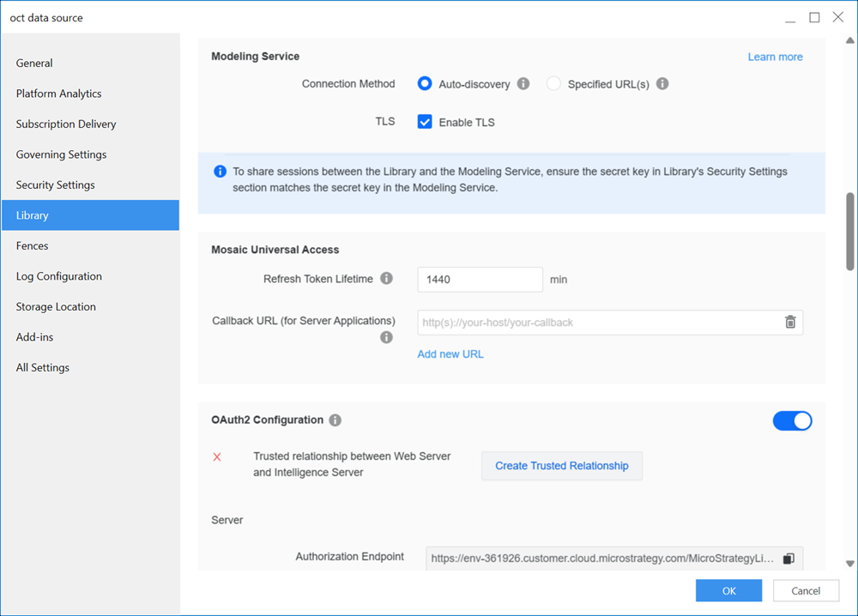Click info icon next to Auto-discovery

pyautogui.click(x=523, y=84)
